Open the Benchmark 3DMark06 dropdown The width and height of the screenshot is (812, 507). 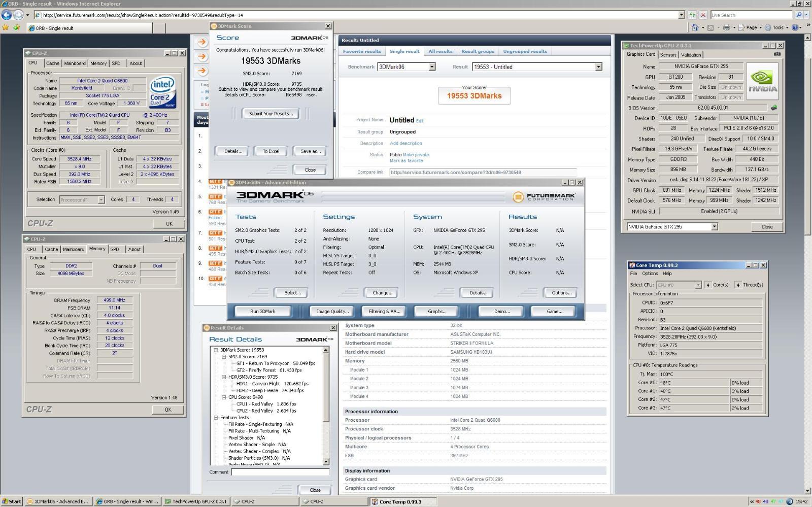[x=432, y=66]
